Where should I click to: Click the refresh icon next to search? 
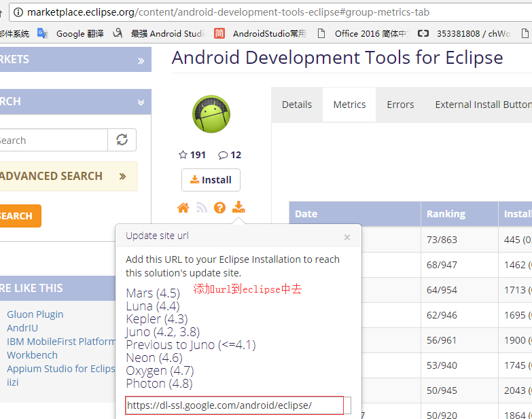[x=122, y=140]
